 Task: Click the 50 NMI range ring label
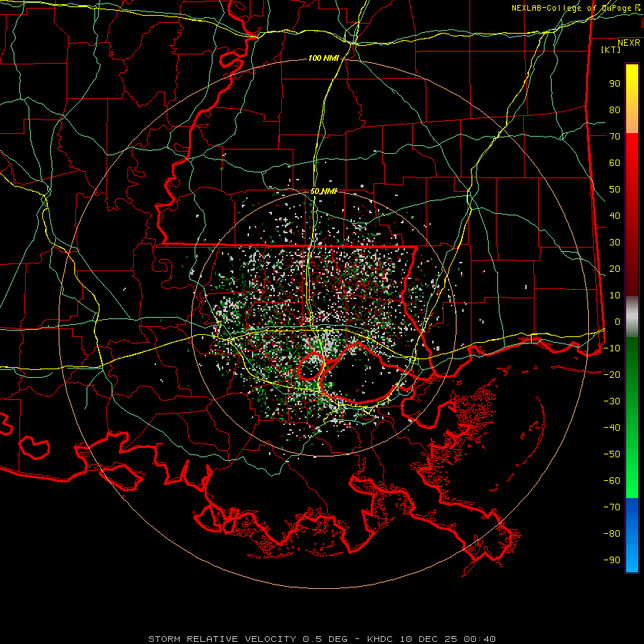[x=323, y=191]
